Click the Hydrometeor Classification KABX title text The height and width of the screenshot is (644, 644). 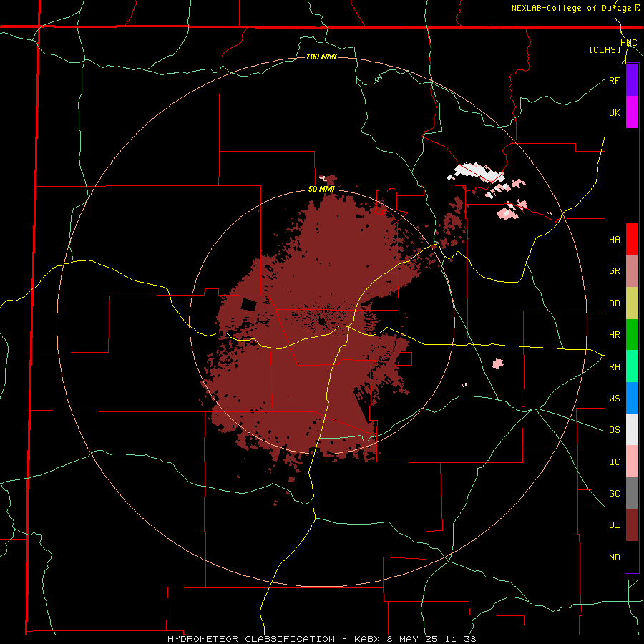[321, 639]
